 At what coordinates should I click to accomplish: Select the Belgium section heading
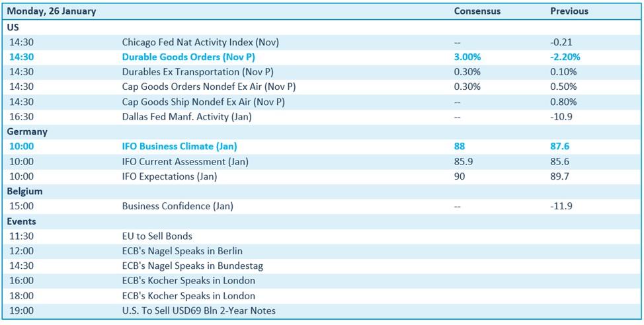click(25, 192)
